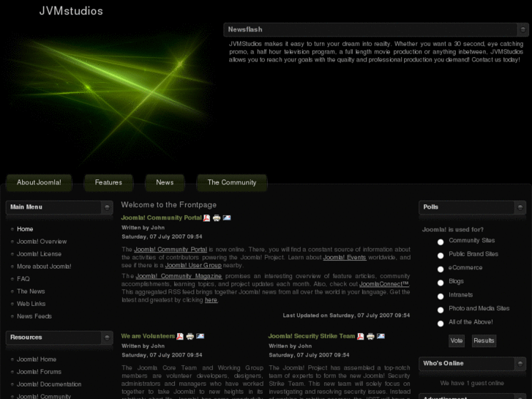Submit poll with Vote button
The width and height of the screenshot is (532, 399).
pyautogui.click(x=457, y=340)
